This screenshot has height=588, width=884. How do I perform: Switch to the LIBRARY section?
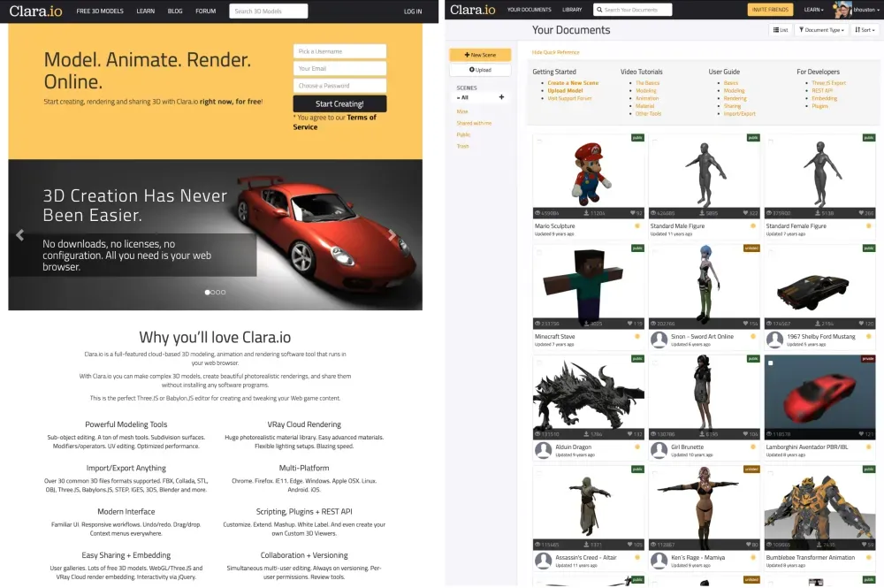pos(573,10)
